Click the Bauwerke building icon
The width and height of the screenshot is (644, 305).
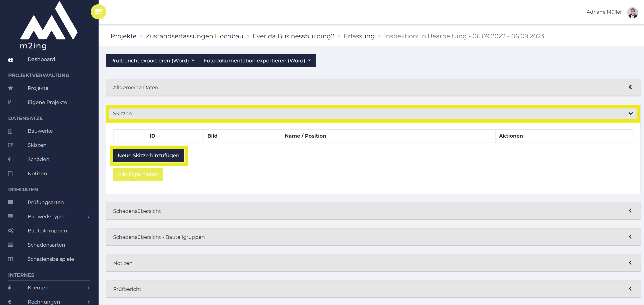tap(10, 131)
